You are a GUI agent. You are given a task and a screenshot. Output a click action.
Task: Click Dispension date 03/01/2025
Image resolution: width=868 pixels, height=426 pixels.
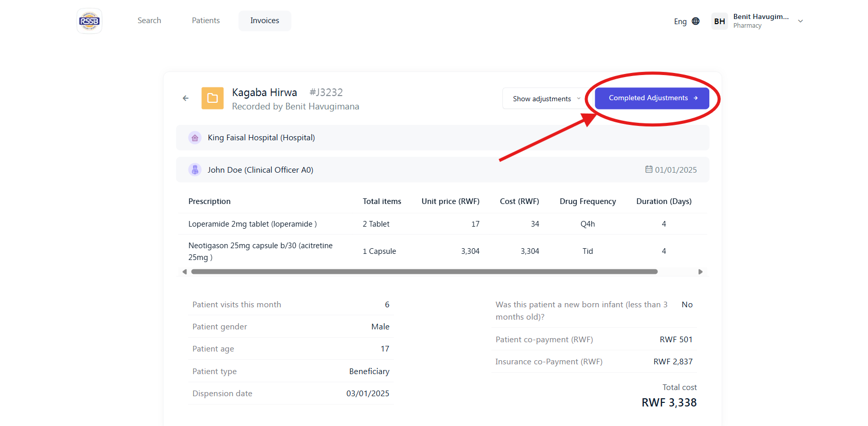click(x=368, y=394)
